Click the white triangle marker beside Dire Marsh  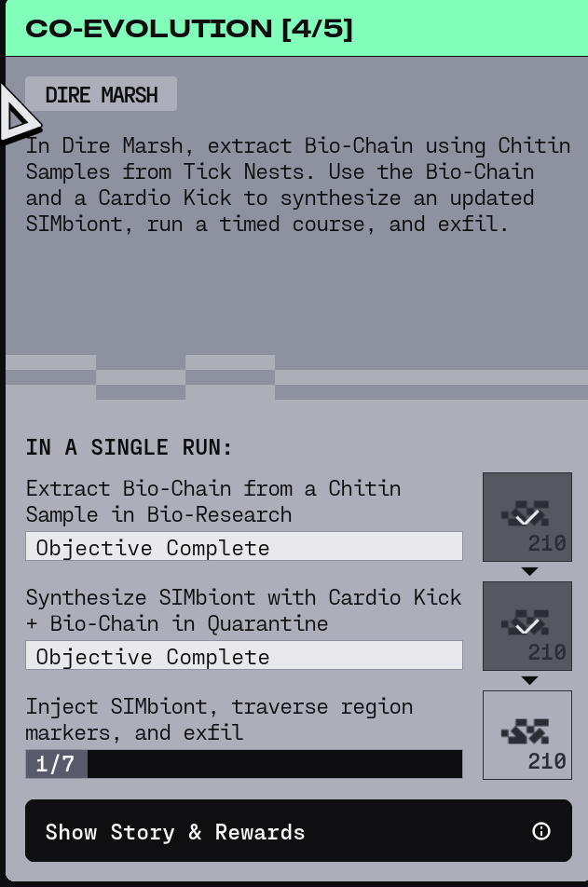[17, 116]
